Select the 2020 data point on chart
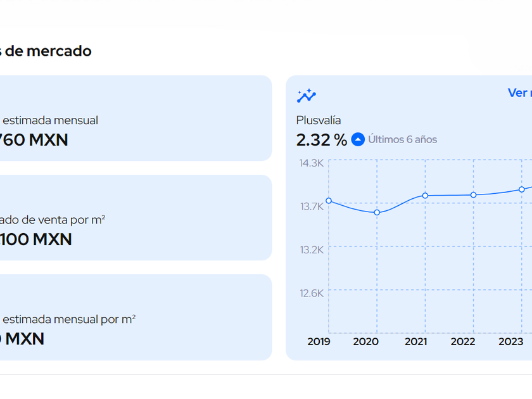The height and width of the screenshot is (399, 532). click(x=377, y=213)
